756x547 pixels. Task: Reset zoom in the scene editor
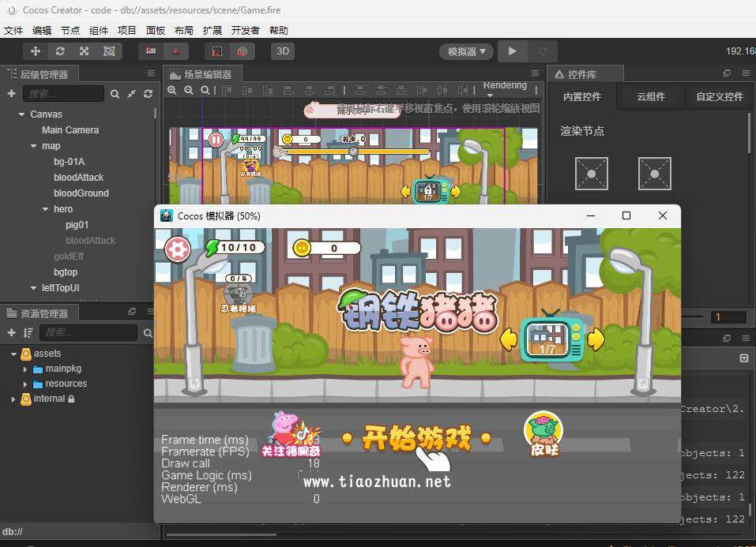[205, 90]
